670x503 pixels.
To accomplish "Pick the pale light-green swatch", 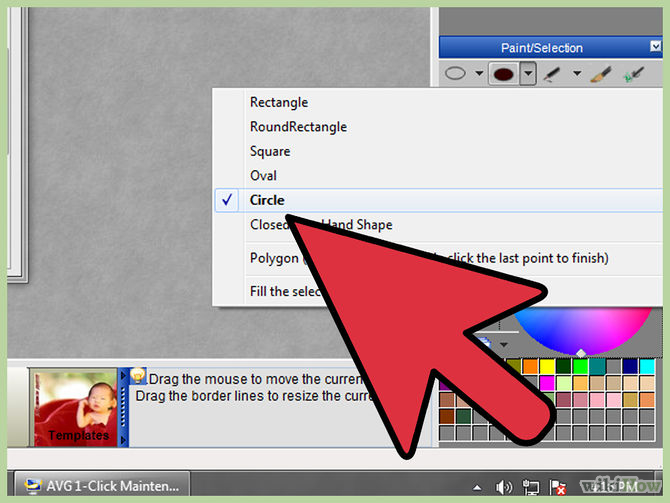I will pyautogui.click(x=564, y=383).
